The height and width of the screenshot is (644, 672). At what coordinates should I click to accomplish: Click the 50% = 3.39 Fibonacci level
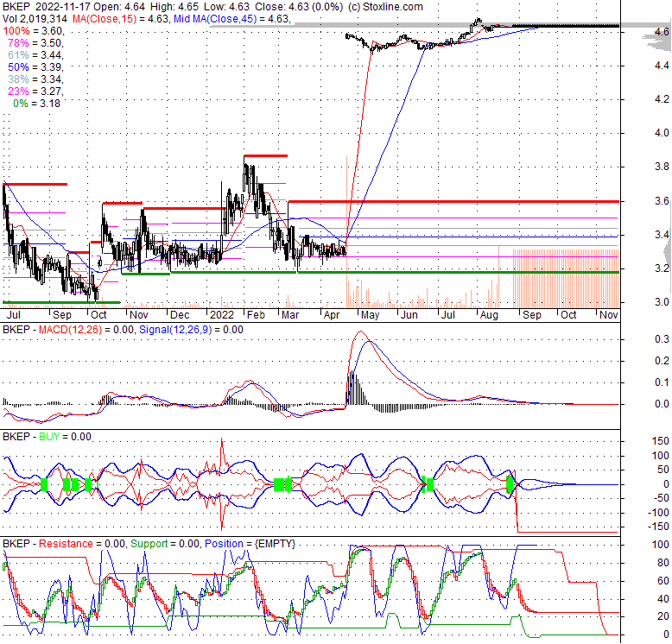pos(35,66)
